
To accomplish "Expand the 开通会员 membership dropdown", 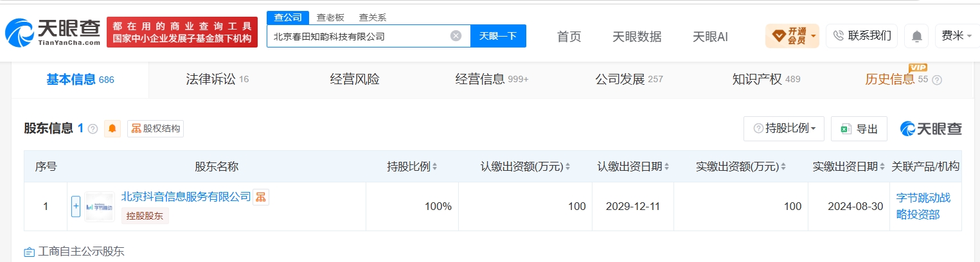I will 792,36.
